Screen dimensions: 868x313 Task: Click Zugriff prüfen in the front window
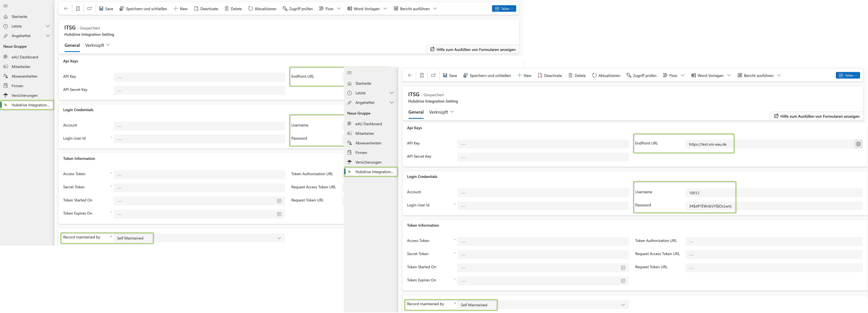[642, 76]
